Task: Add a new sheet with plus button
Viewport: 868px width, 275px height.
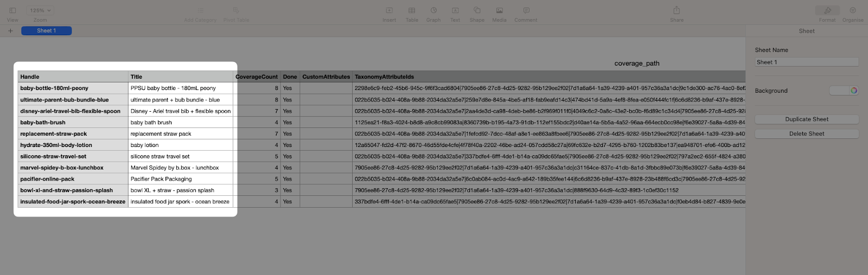Action: (x=10, y=31)
